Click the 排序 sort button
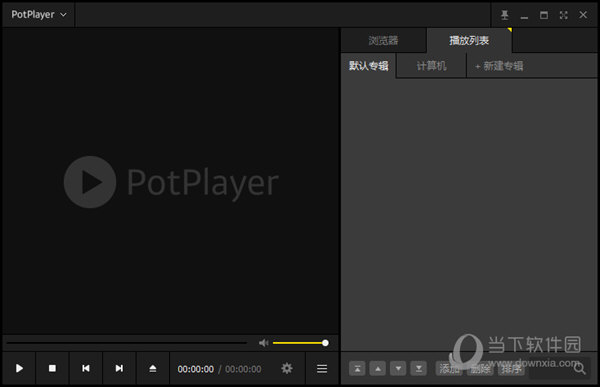 coord(511,369)
